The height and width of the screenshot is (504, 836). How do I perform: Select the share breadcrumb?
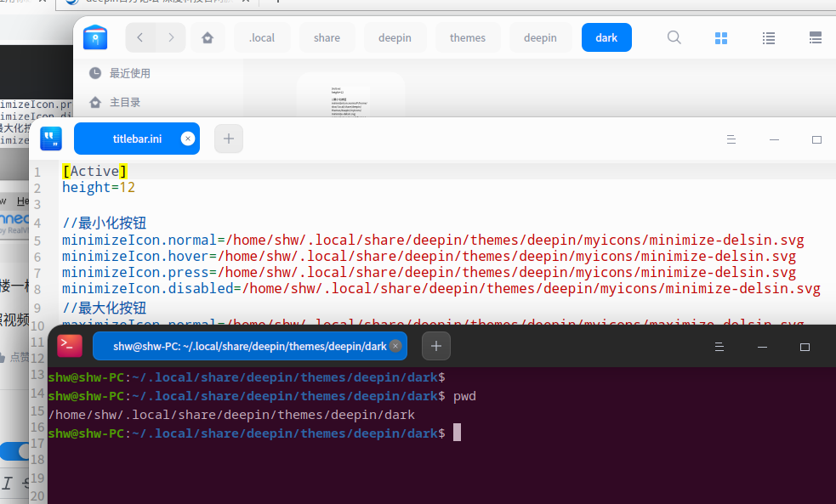click(327, 37)
